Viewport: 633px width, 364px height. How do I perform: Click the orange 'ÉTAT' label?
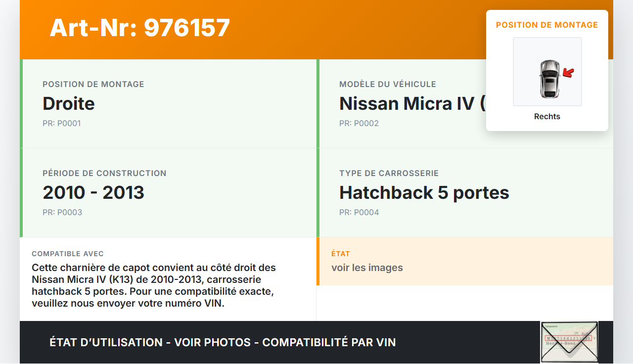point(341,254)
